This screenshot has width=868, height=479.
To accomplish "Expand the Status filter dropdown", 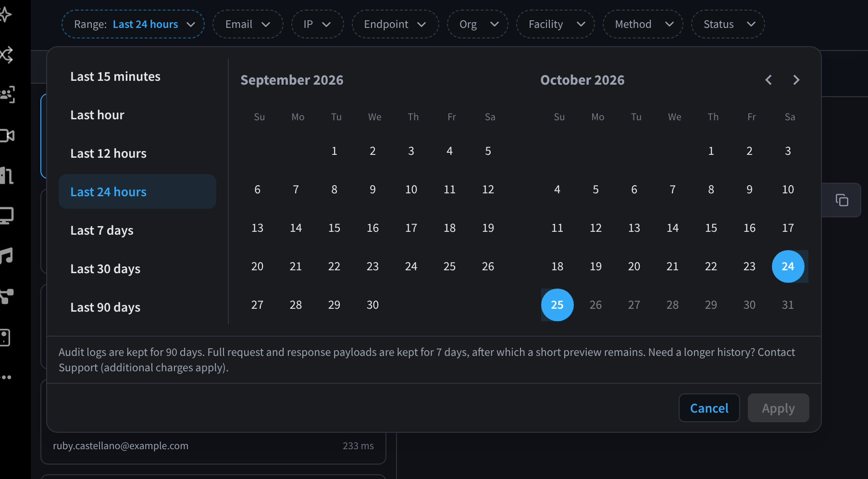I will pos(728,24).
